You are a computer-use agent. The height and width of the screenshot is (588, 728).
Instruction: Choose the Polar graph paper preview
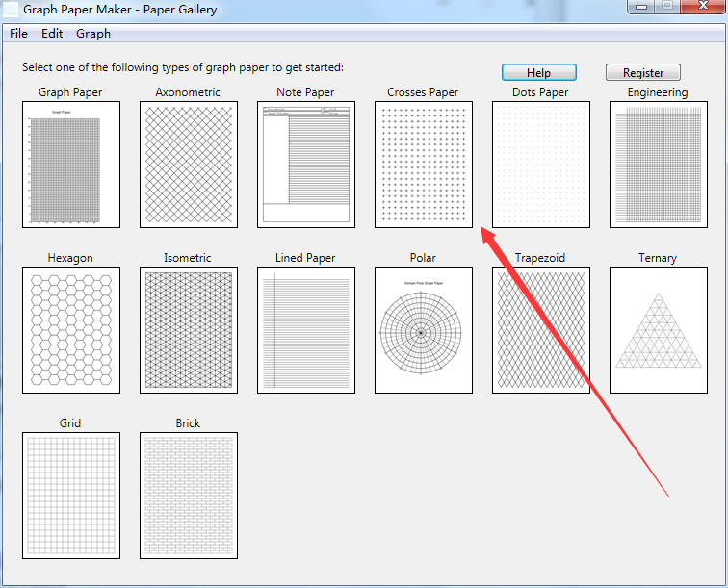423,330
